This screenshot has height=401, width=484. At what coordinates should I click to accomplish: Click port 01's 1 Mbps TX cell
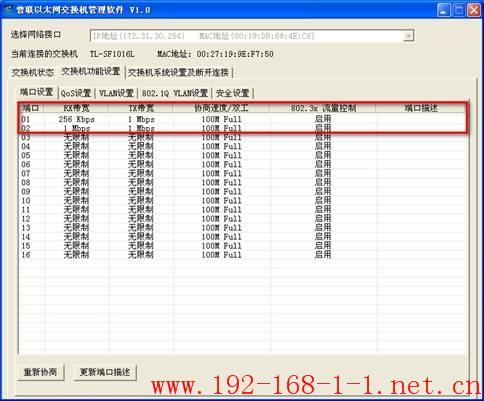(141, 119)
